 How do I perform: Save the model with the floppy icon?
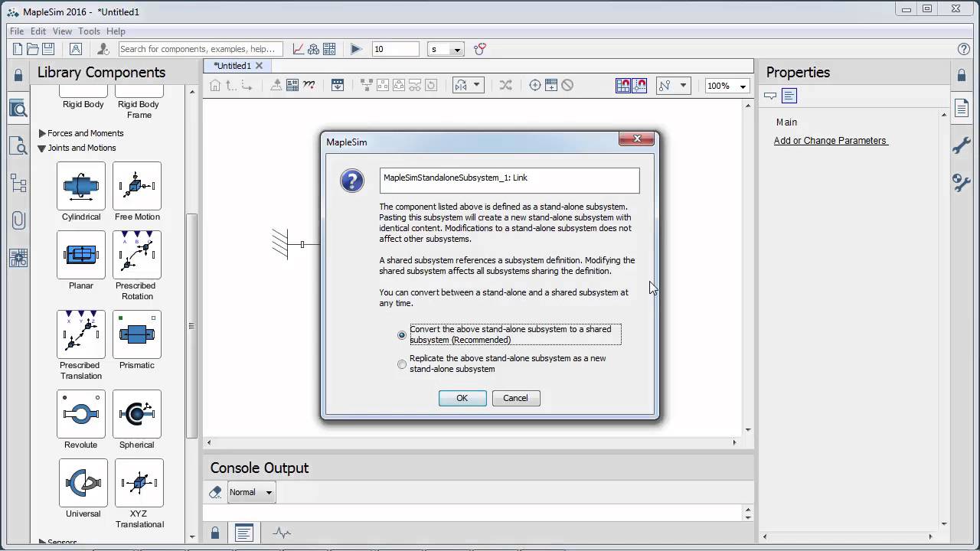(x=48, y=49)
